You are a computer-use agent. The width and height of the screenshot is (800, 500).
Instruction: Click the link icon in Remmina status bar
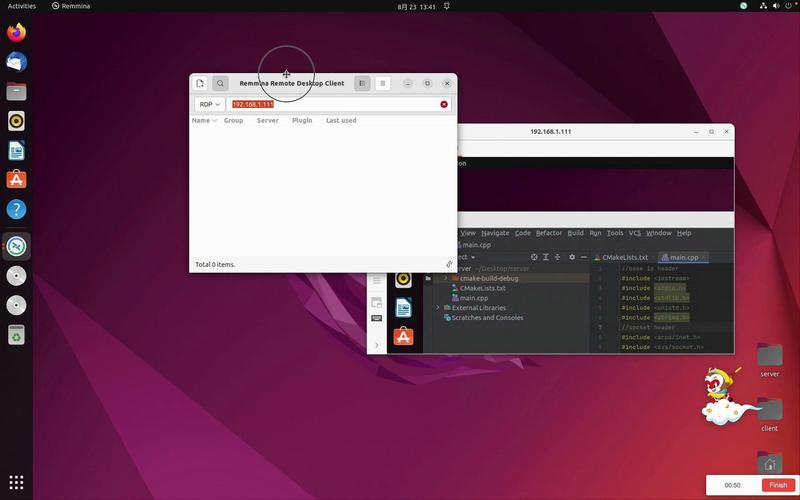pyautogui.click(x=449, y=264)
